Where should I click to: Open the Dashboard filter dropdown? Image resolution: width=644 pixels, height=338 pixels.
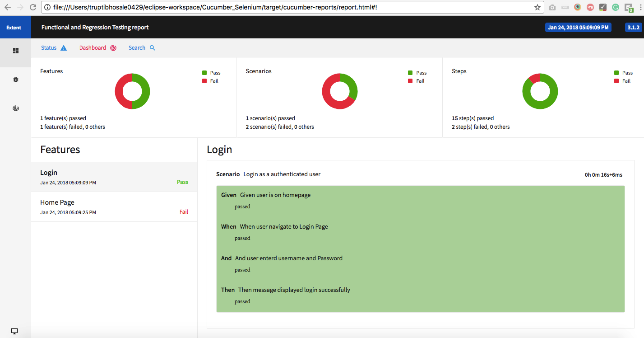point(92,47)
